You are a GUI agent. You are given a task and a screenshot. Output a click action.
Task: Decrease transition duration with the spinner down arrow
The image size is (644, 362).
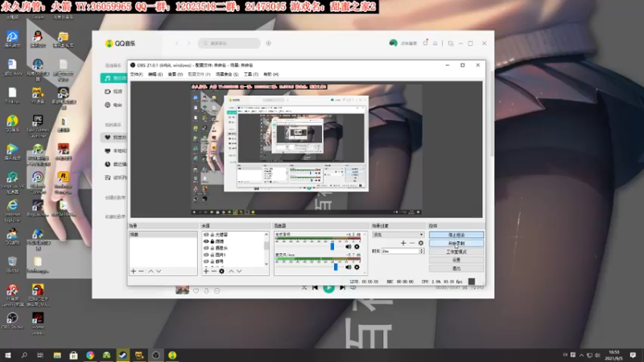[421, 253]
